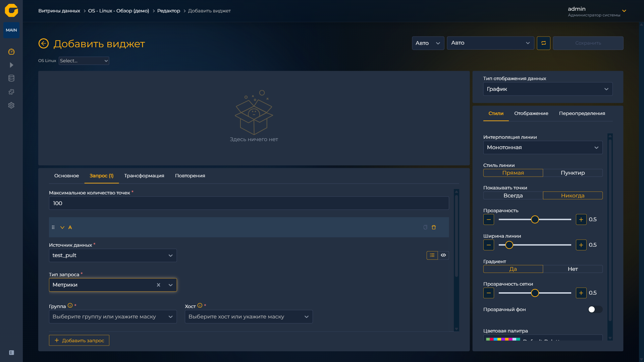Click the application logo icon
644x362 pixels.
tap(11, 10)
